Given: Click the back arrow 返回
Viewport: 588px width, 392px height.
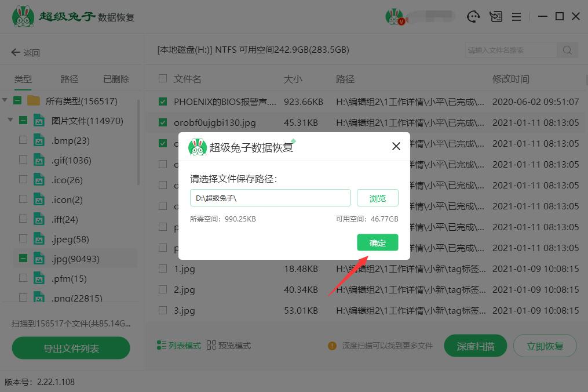Looking at the screenshot, I should coord(25,53).
